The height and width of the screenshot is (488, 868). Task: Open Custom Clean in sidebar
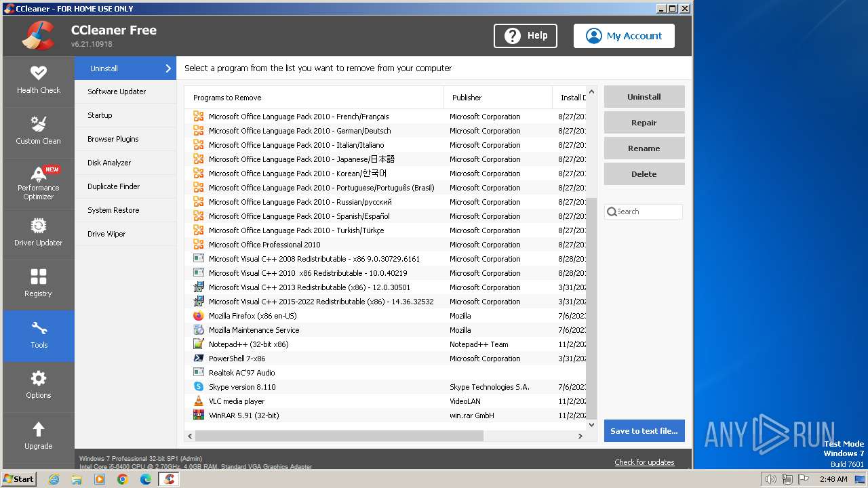click(x=39, y=132)
